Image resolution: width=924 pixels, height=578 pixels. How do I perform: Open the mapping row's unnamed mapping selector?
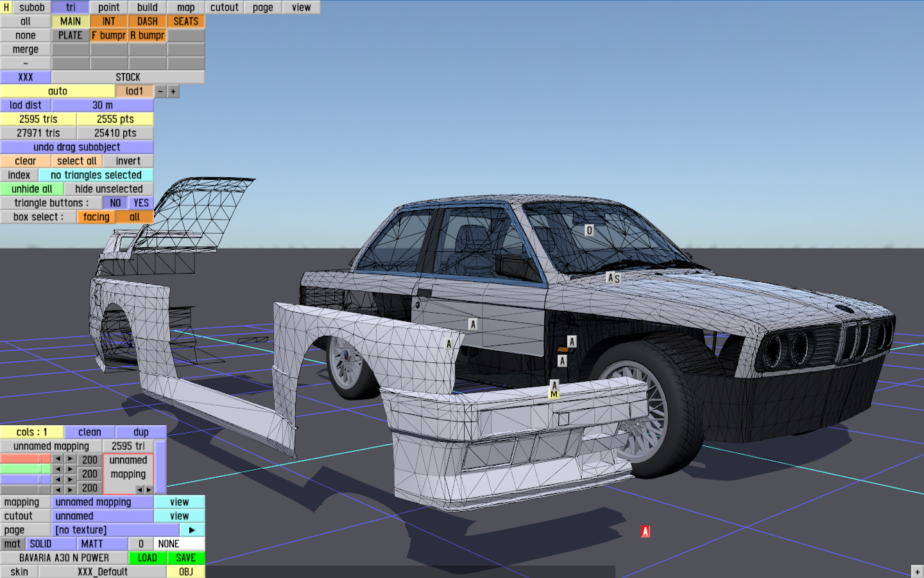(x=103, y=502)
